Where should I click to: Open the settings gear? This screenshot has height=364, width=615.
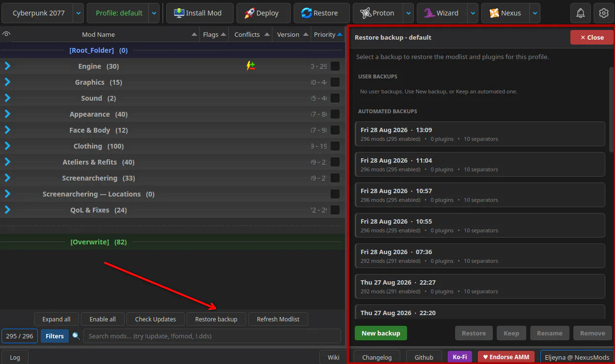[x=604, y=13]
